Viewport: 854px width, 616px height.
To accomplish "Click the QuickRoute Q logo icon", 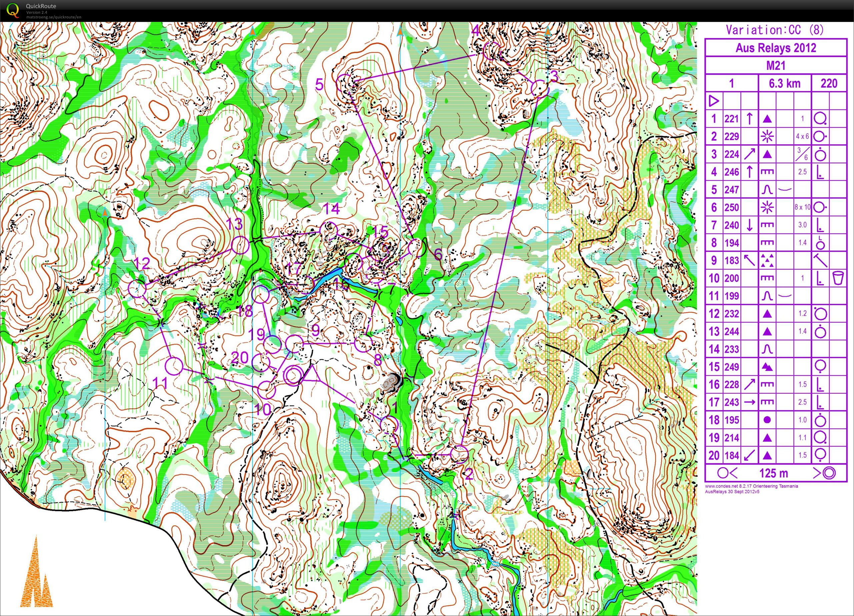I will (12, 10).
